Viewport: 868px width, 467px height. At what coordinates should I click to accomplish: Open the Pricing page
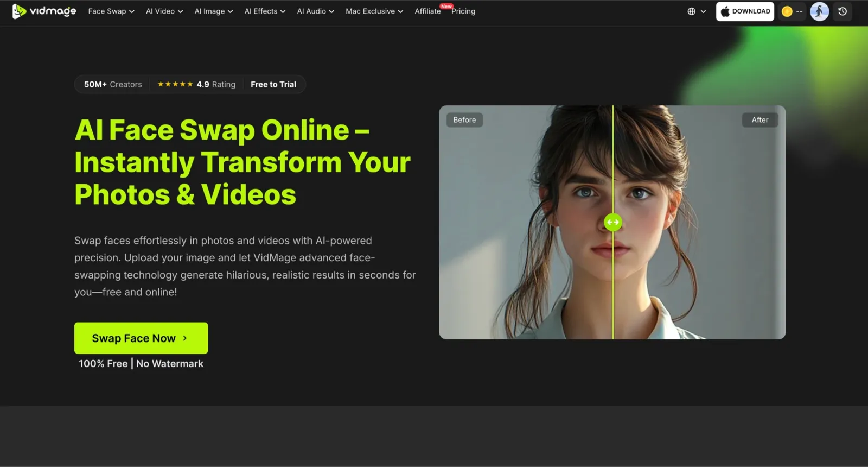tap(463, 11)
